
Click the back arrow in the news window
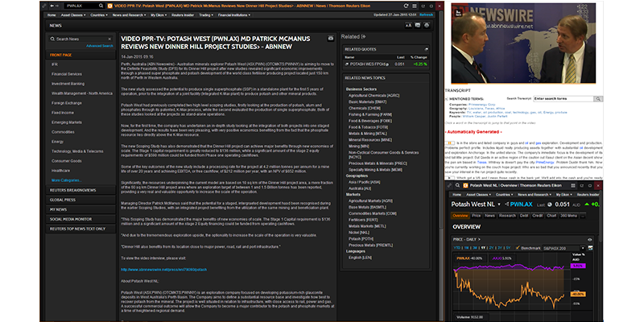(52, 6)
